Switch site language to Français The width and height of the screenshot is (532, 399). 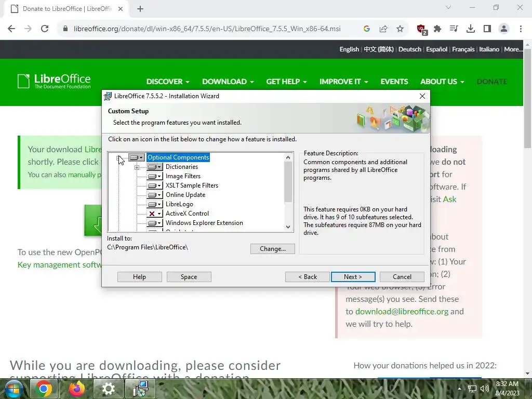point(463,49)
